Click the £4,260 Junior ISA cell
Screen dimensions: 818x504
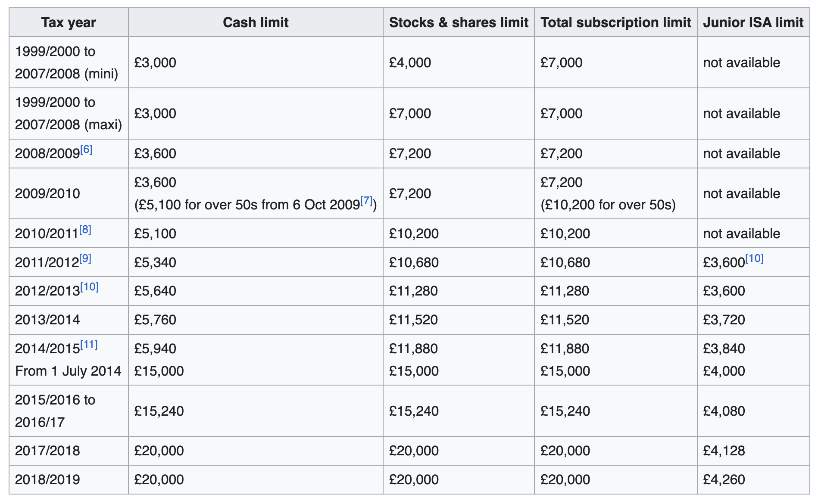tap(724, 479)
